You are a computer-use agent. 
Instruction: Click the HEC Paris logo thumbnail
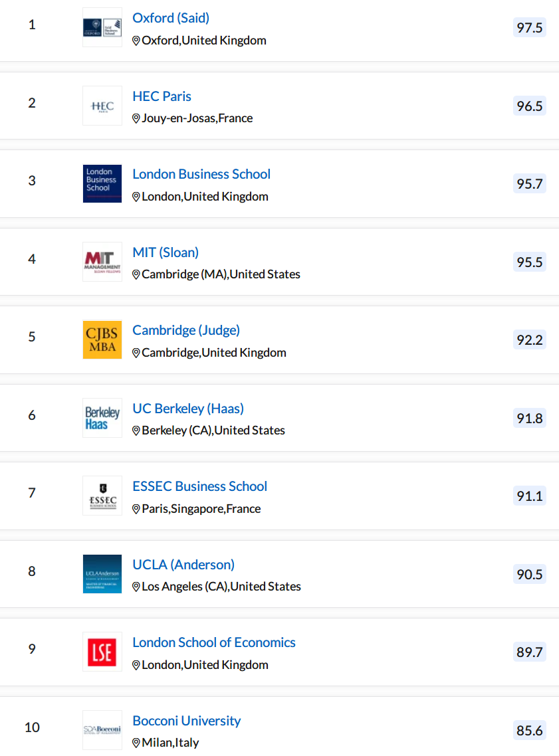(102, 106)
